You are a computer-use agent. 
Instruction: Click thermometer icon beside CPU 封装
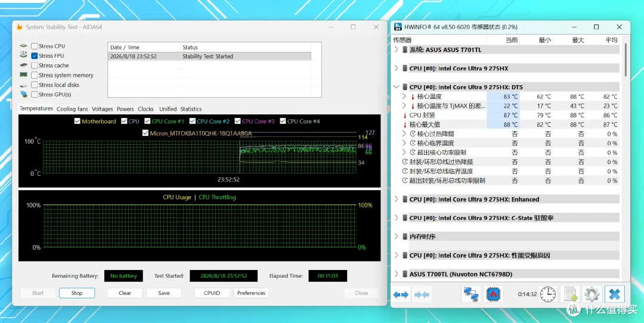point(405,116)
